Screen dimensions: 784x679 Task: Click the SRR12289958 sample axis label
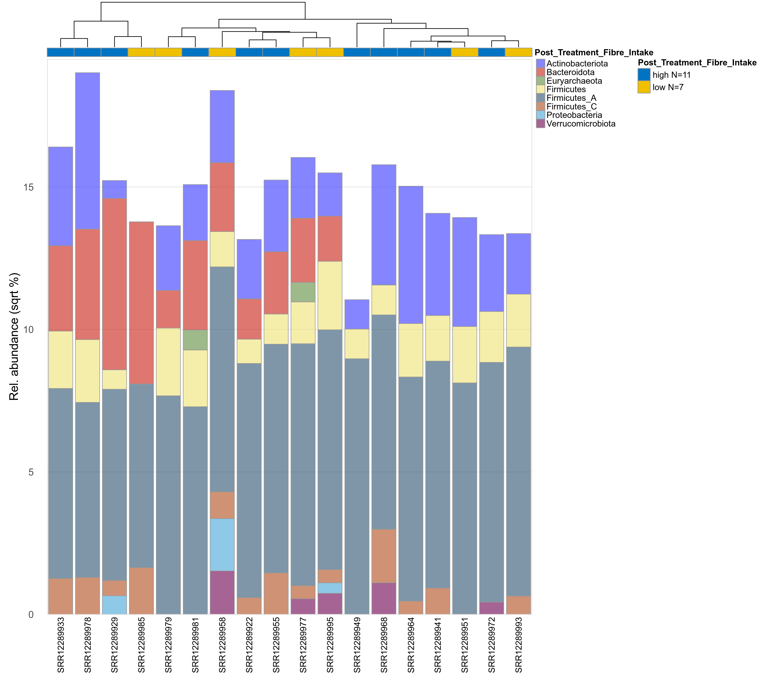click(x=222, y=645)
